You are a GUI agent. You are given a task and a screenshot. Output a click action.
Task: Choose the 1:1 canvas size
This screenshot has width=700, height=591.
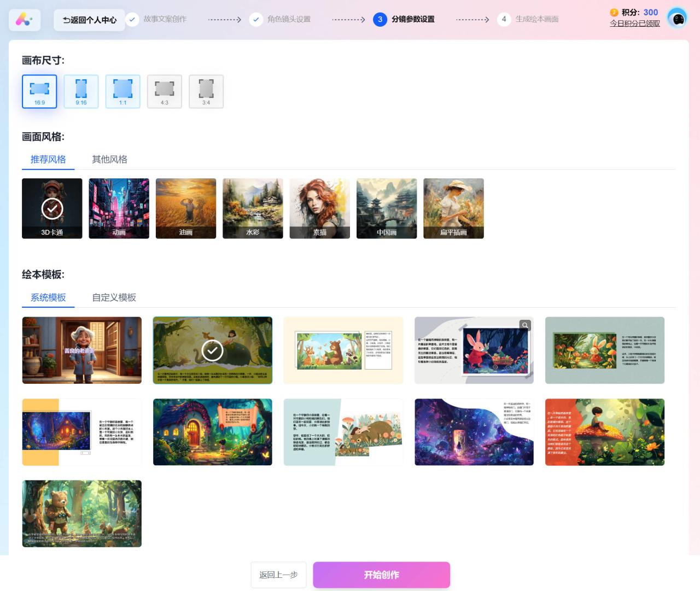[x=122, y=91]
